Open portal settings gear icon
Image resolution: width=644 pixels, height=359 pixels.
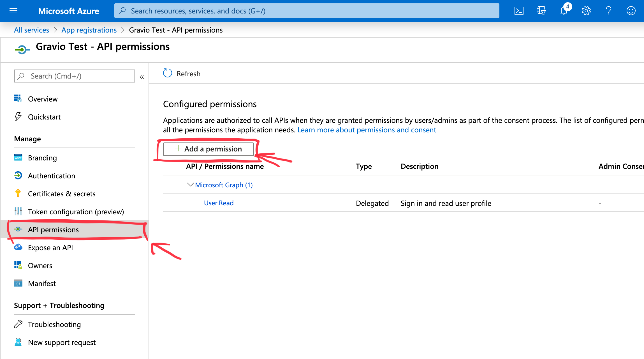[586, 11]
